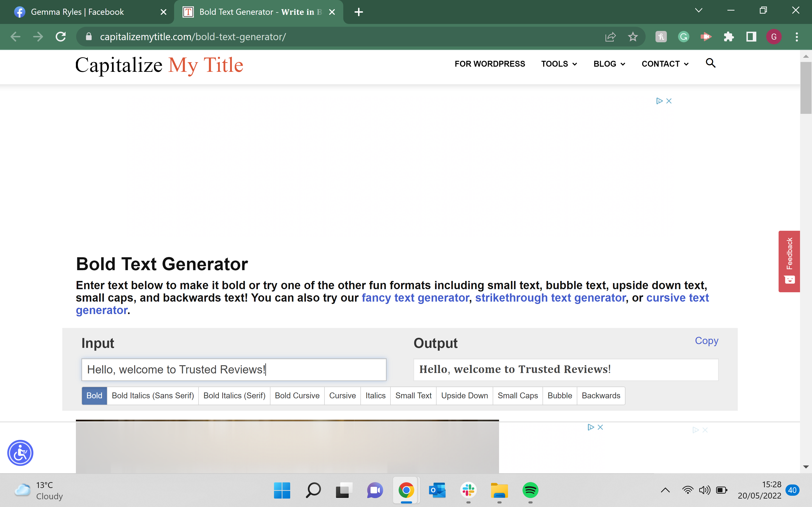Copy the output text using Copy link
Screen dimensions: 812x507
pos(706,341)
